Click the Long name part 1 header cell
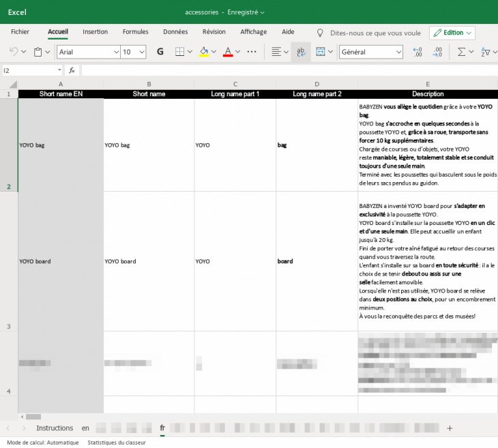 235,94
